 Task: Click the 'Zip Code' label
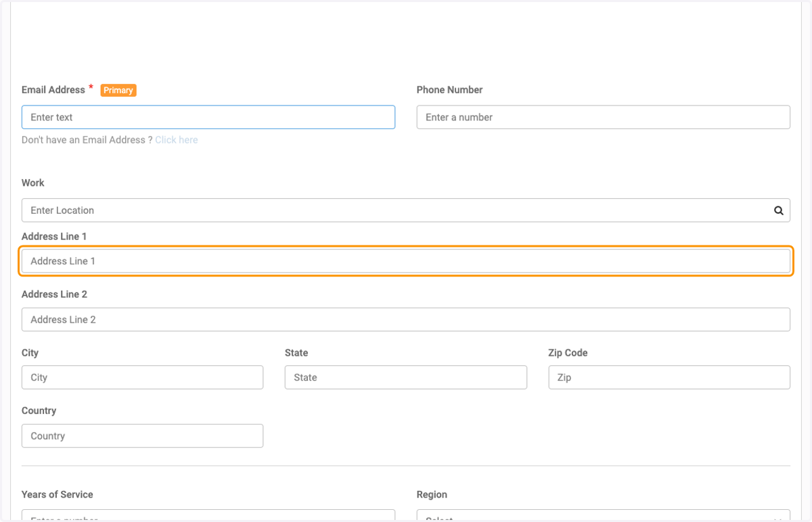[x=568, y=353]
